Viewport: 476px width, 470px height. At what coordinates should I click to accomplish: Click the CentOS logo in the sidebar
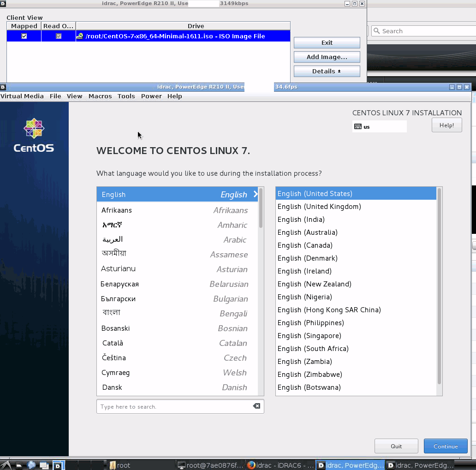tap(34, 135)
